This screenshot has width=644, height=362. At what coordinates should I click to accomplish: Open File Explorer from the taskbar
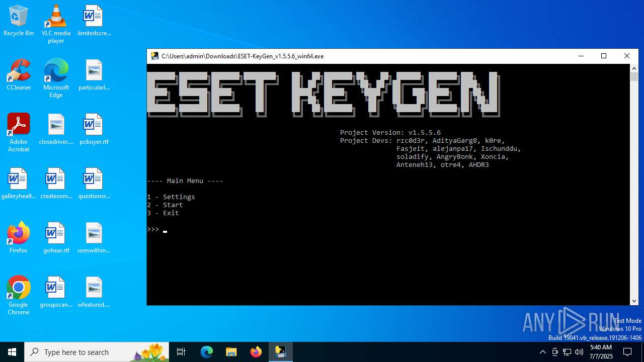tap(231, 352)
